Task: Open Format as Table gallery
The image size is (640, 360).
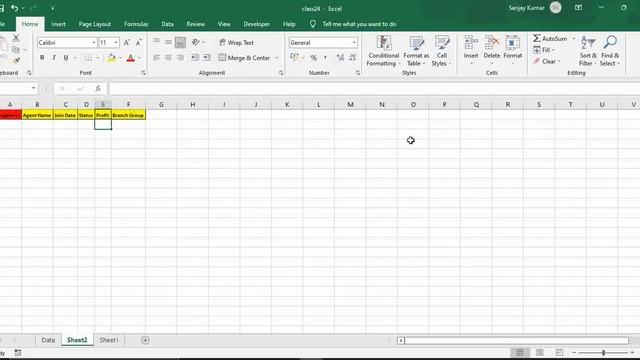Action: point(416,51)
